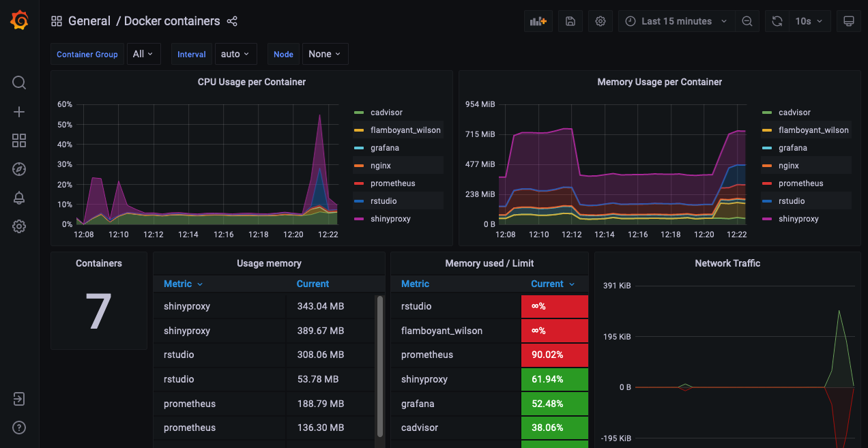Open the Configuration gear in the sidebar
Viewport: 868px width, 448px height.
pos(19,226)
